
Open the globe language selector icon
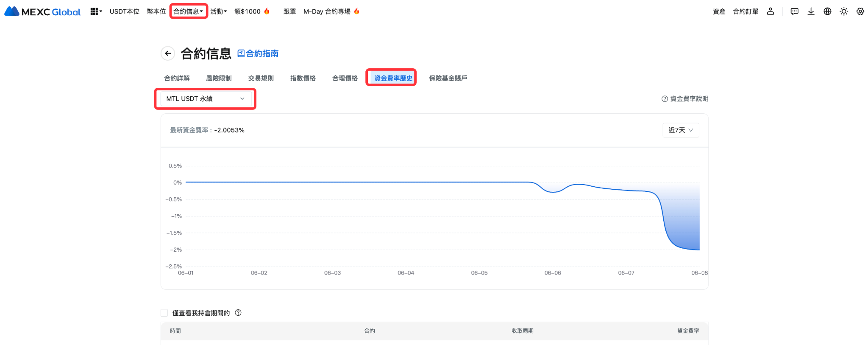click(827, 11)
